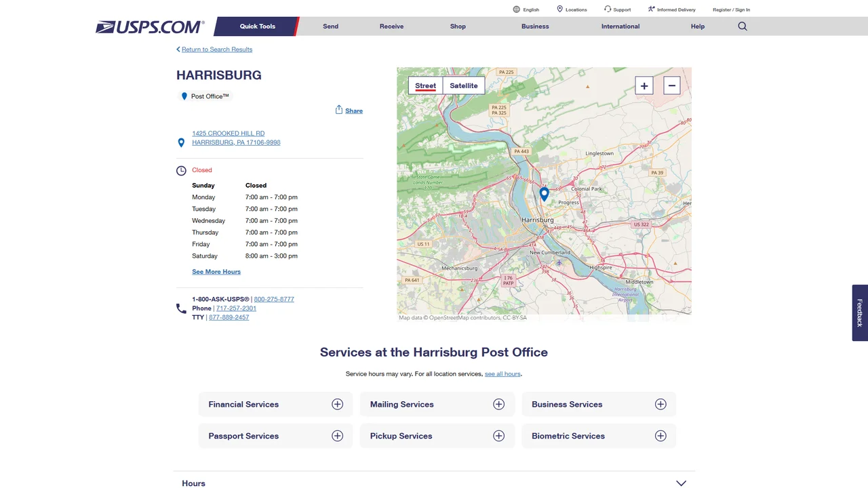Click the see all hours link

tap(502, 374)
